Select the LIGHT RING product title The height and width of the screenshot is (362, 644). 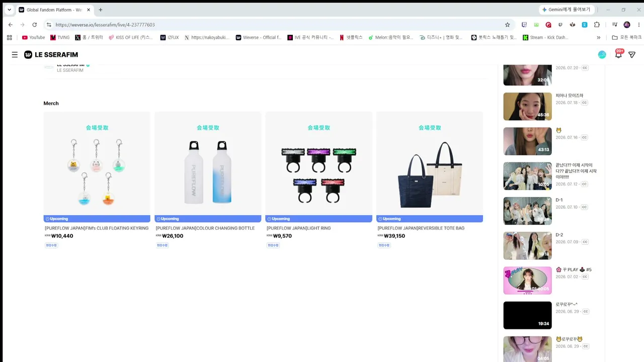(x=299, y=228)
